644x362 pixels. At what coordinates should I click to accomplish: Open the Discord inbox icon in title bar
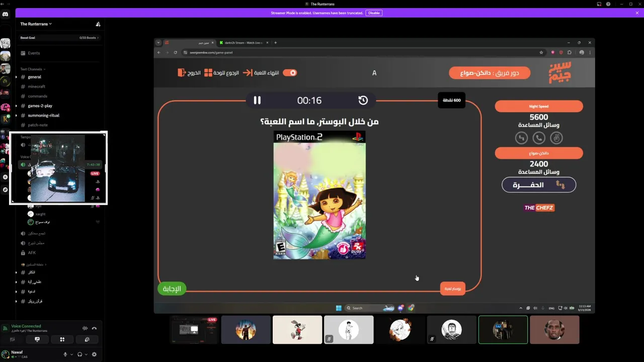tap(599, 4)
